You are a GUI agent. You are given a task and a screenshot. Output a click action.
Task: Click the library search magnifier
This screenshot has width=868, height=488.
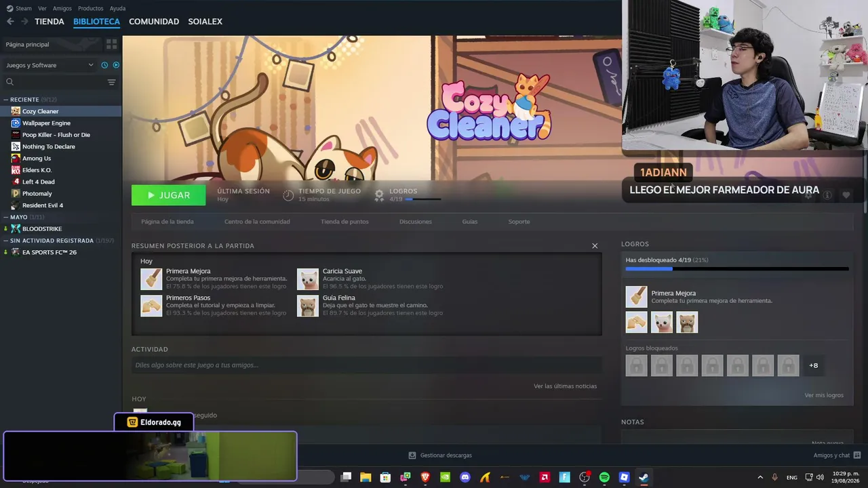pos(10,82)
